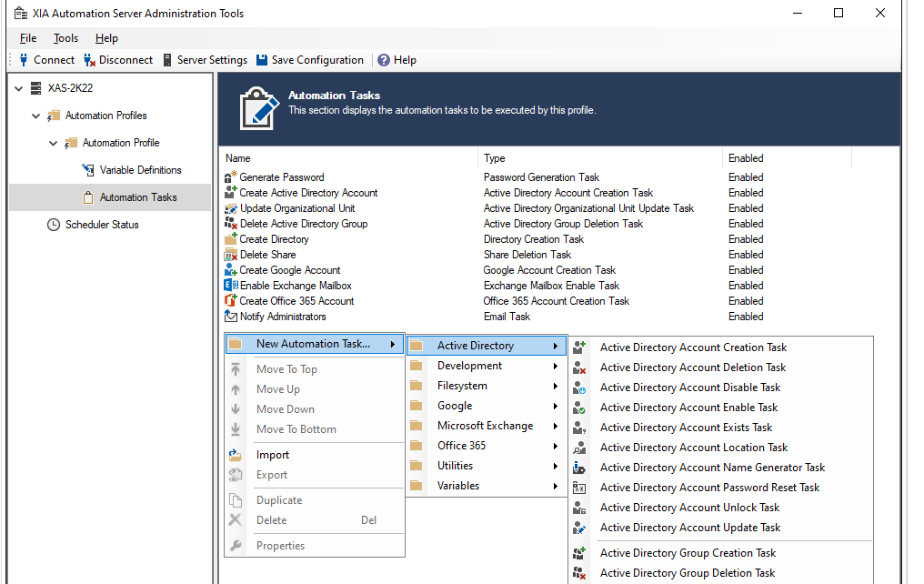This screenshot has height=584, width=924.
Task: Click the Create Office 365 Account icon
Action: pos(230,300)
